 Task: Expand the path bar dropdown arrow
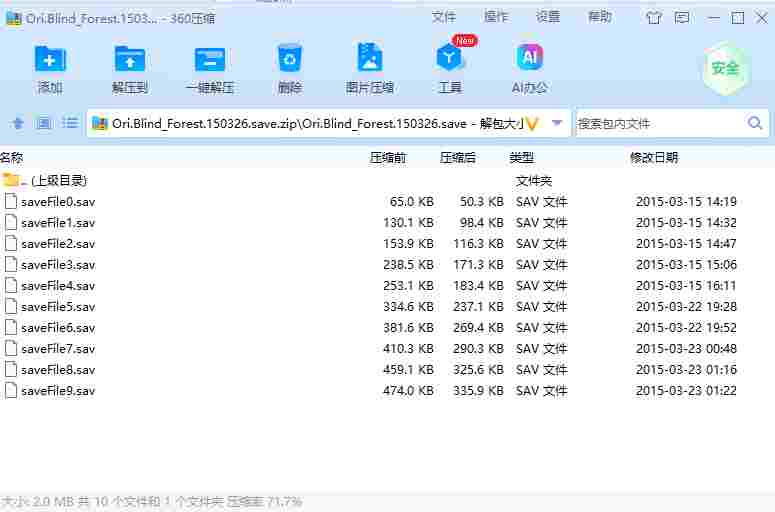pos(557,123)
